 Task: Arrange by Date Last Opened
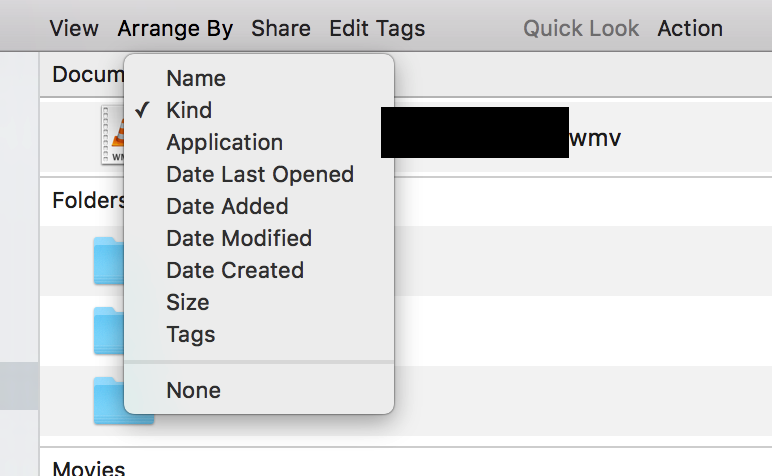point(259,174)
